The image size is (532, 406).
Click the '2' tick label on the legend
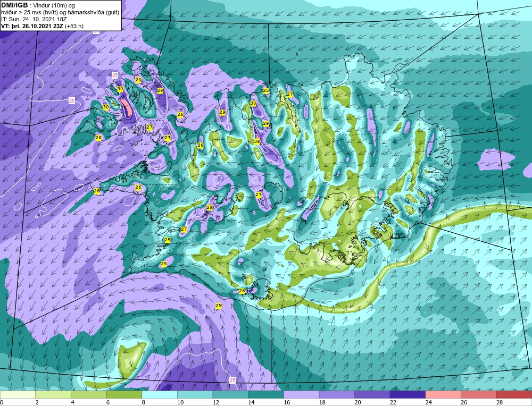(x=37, y=402)
